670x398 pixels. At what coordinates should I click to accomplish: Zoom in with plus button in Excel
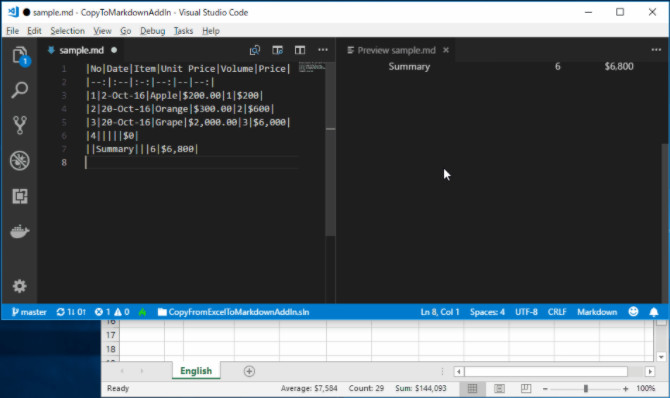click(626, 389)
